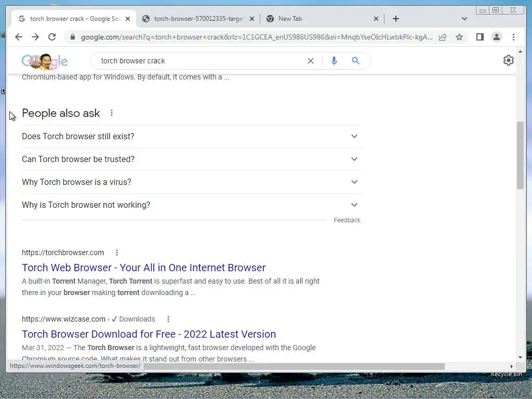Image resolution: width=532 pixels, height=399 pixels.
Task: Share this page icon in address bar
Action: pyautogui.click(x=443, y=37)
